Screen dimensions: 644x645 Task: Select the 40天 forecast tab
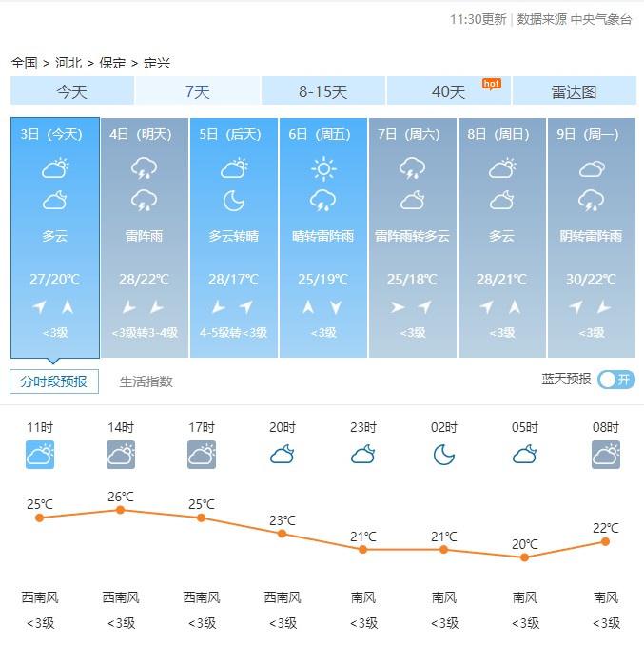coord(449,91)
